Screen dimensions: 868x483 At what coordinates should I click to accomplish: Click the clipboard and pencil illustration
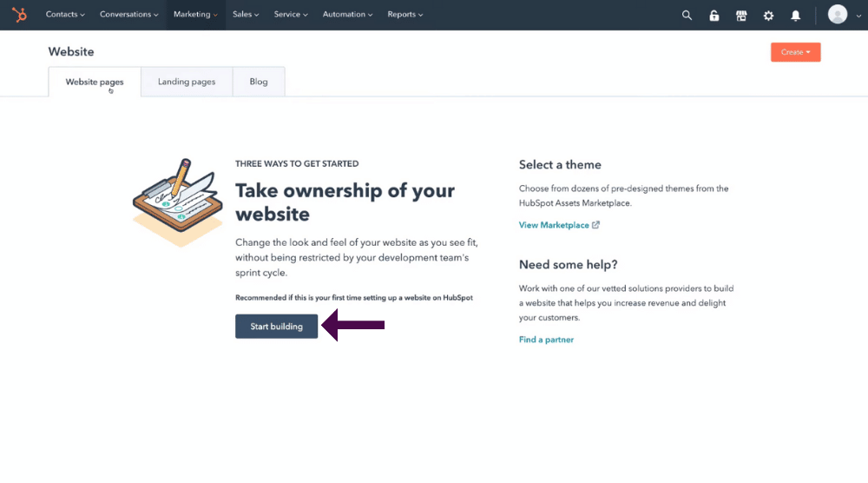[178, 202]
